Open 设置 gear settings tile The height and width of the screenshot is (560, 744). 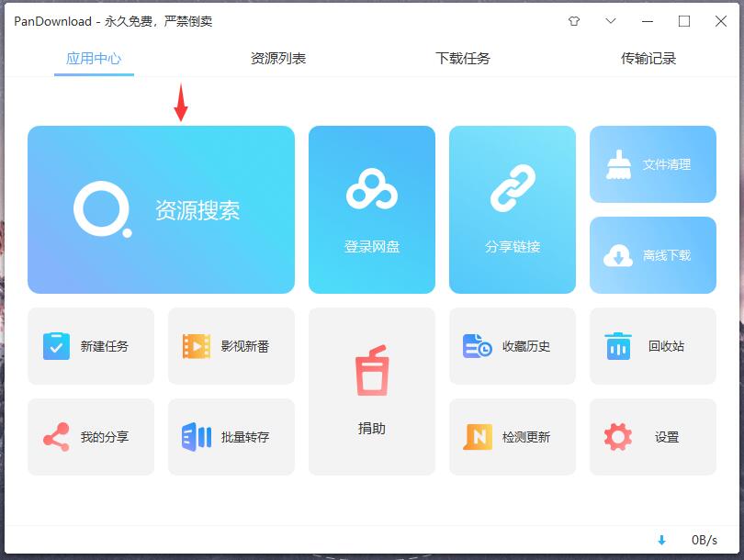pos(653,437)
